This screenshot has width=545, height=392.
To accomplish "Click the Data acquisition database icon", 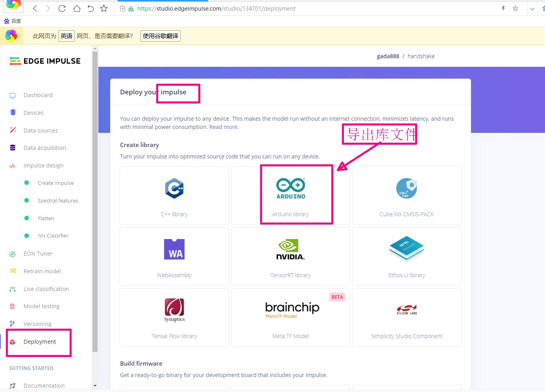I will [x=13, y=148].
